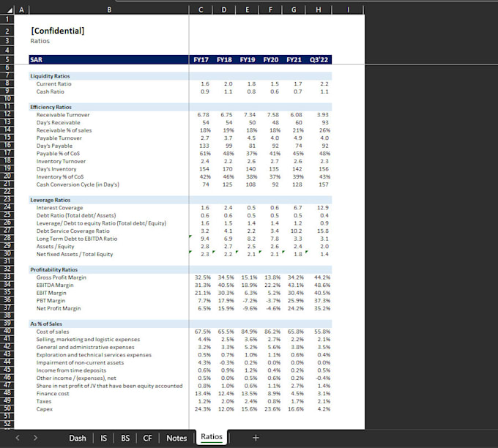Click Q3'22 Interest Coverage value 12.9

[323, 208]
